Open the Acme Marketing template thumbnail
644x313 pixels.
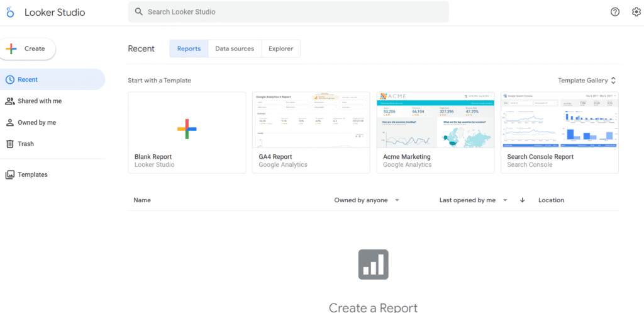tap(435, 120)
